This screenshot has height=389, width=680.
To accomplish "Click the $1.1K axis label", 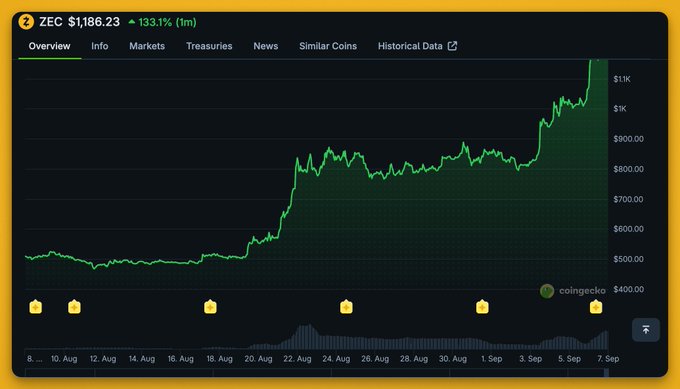I will tap(622, 79).
